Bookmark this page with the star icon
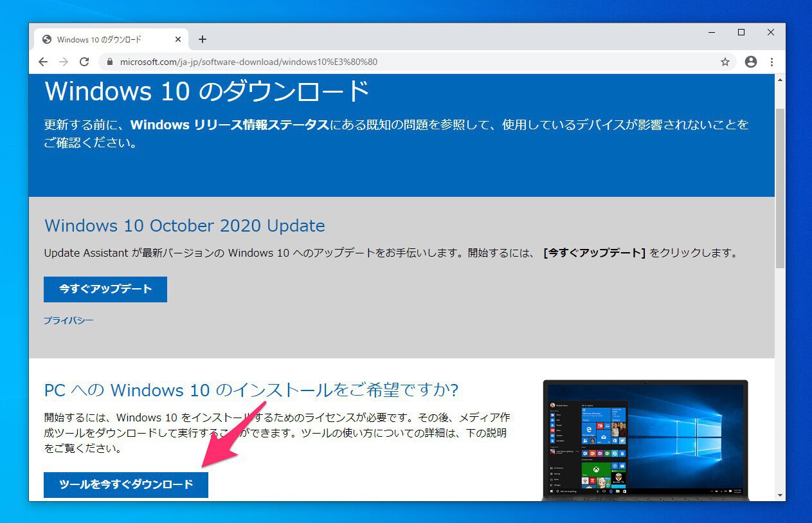 point(725,62)
